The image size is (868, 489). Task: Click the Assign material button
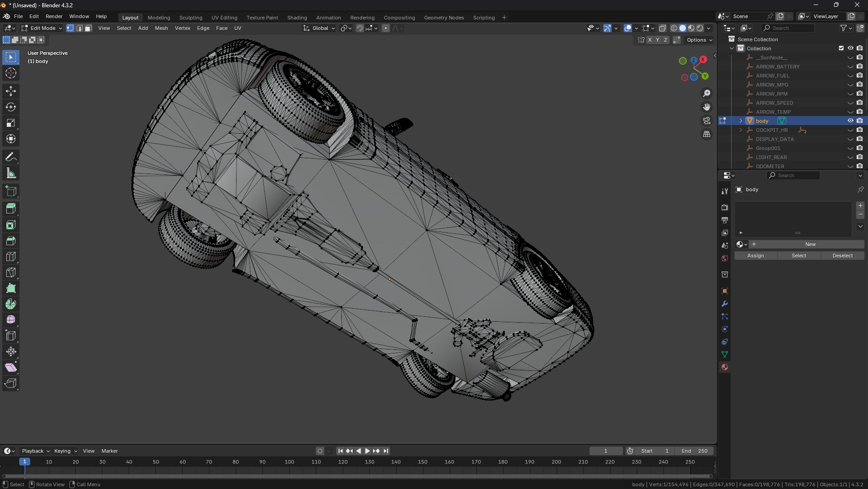point(756,256)
